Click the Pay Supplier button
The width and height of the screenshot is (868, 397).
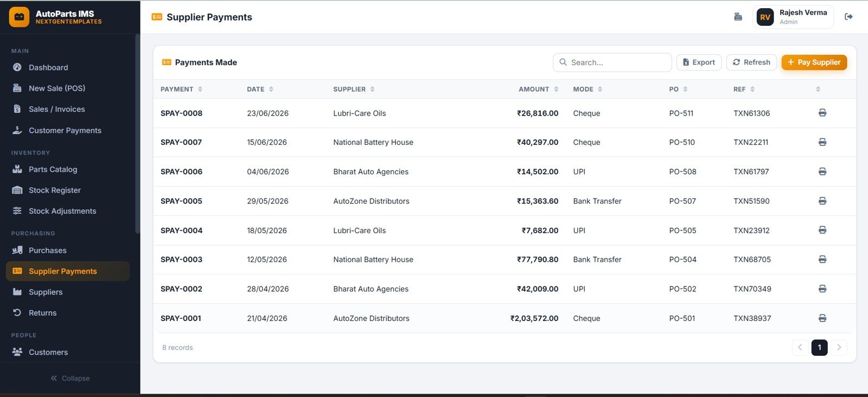(x=814, y=62)
